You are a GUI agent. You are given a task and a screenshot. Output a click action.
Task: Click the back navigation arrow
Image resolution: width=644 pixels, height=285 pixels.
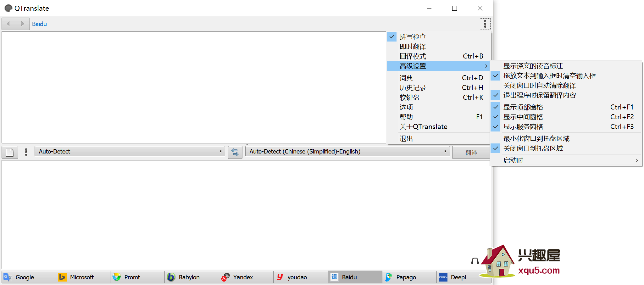pos(9,24)
